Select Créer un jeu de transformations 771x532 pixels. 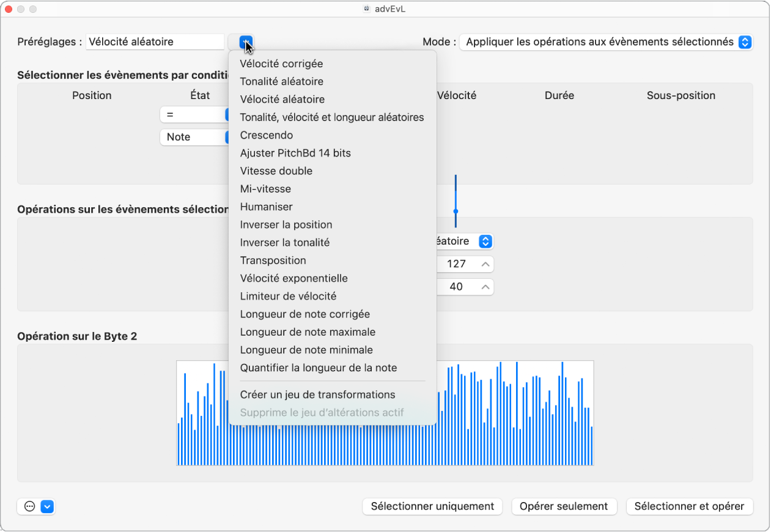[317, 395]
